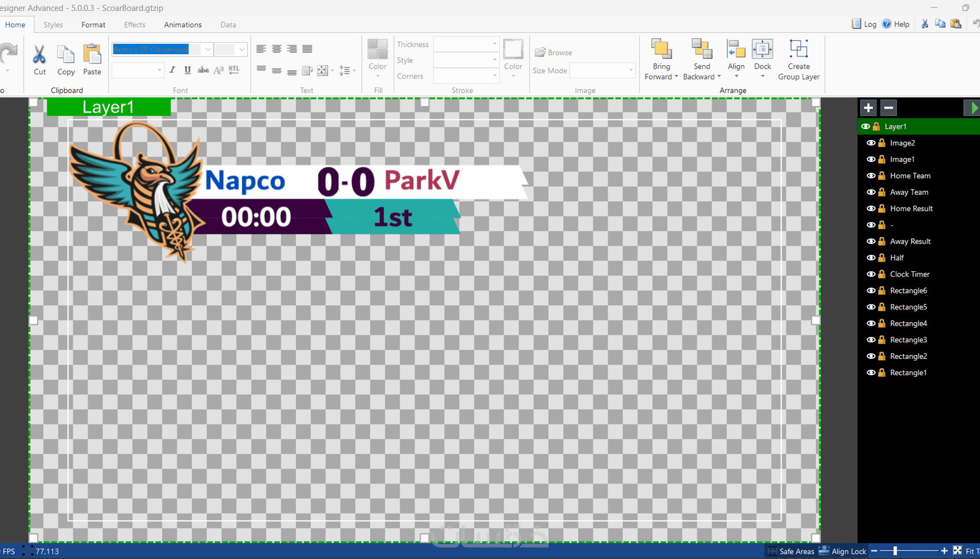
Task: Add a new layer with plus button
Action: pos(868,108)
